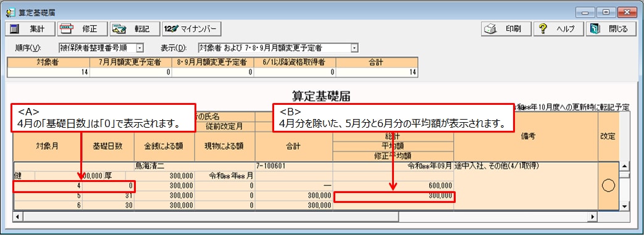Click the 修正 edit icon button
This screenshot has width=644, height=235.
point(82,29)
